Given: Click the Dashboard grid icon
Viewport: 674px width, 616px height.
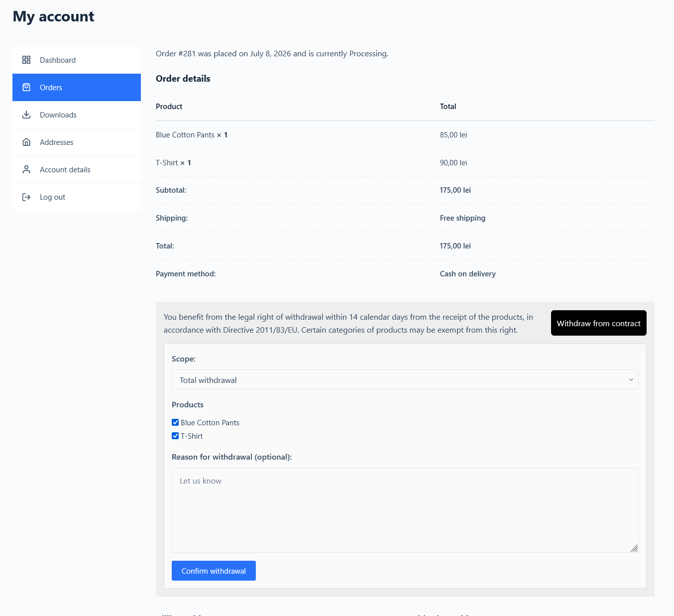Looking at the screenshot, I should click(x=26, y=60).
